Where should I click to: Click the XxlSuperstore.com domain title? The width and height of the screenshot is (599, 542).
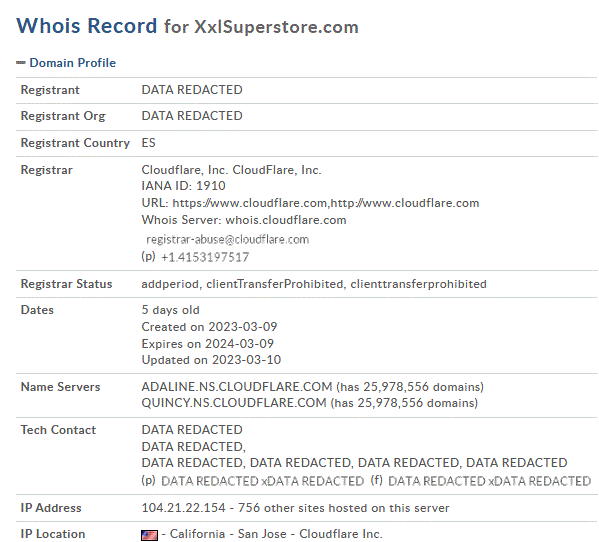276,27
